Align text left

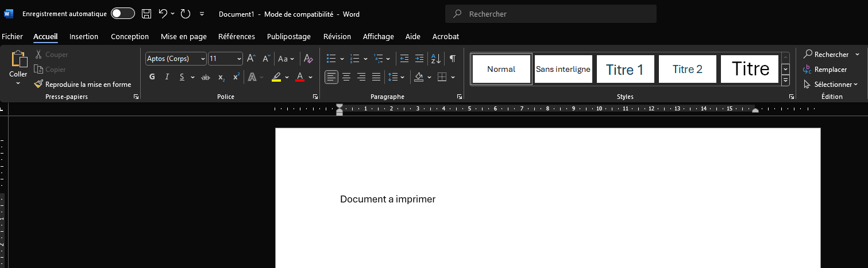331,77
